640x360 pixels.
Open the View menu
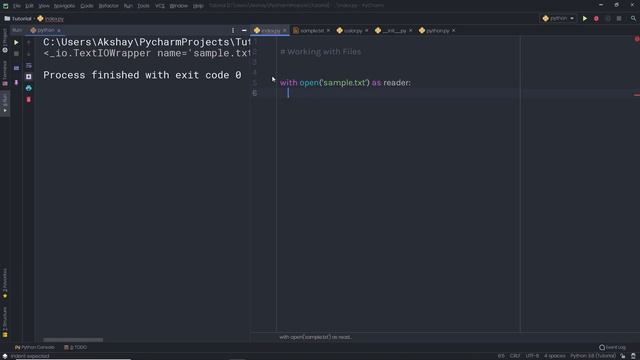(x=44, y=6)
